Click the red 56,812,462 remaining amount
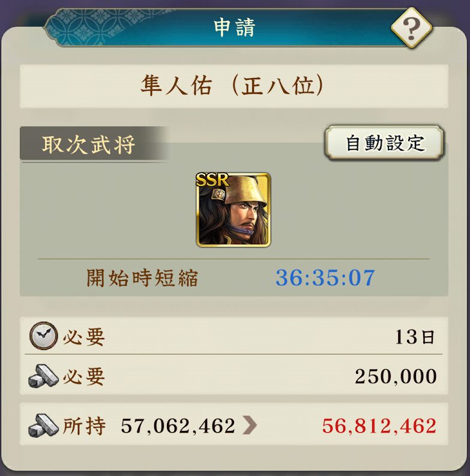This screenshot has width=470, height=476. 379,426
